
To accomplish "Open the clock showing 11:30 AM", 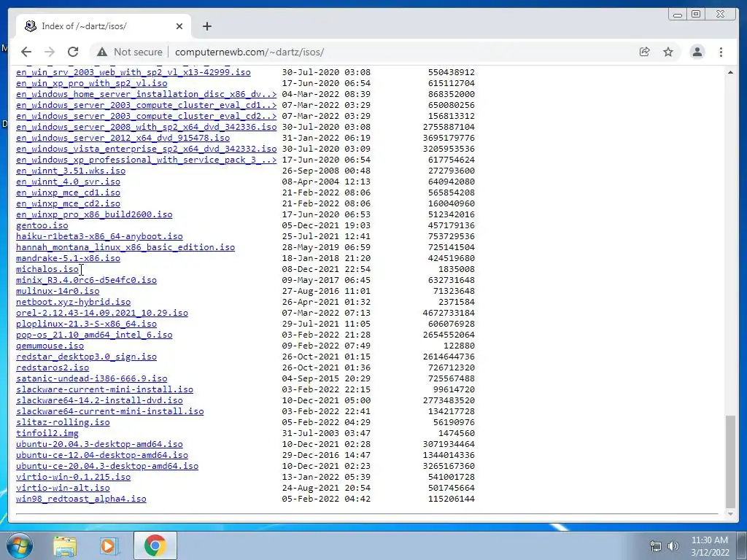I will point(710,545).
